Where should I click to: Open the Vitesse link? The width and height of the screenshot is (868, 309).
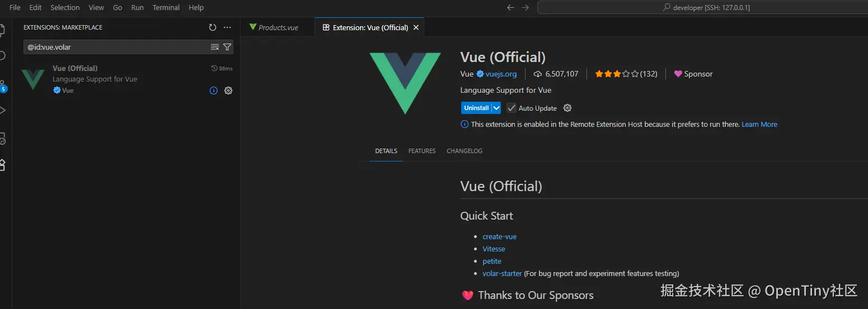tap(494, 249)
